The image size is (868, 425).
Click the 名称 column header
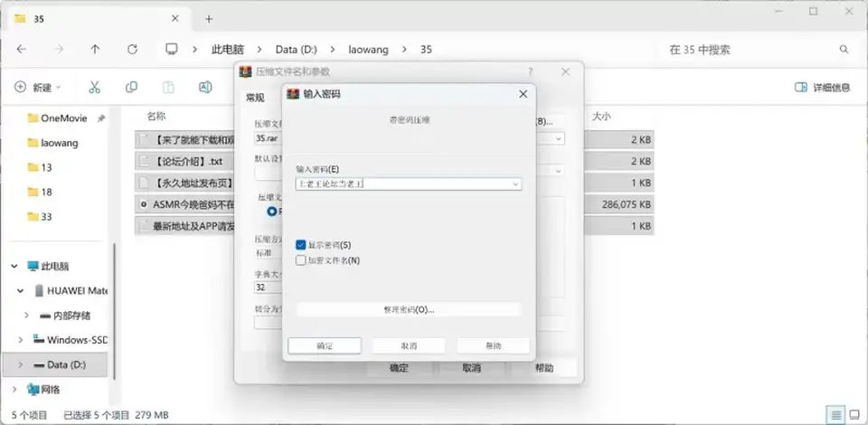click(156, 117)
